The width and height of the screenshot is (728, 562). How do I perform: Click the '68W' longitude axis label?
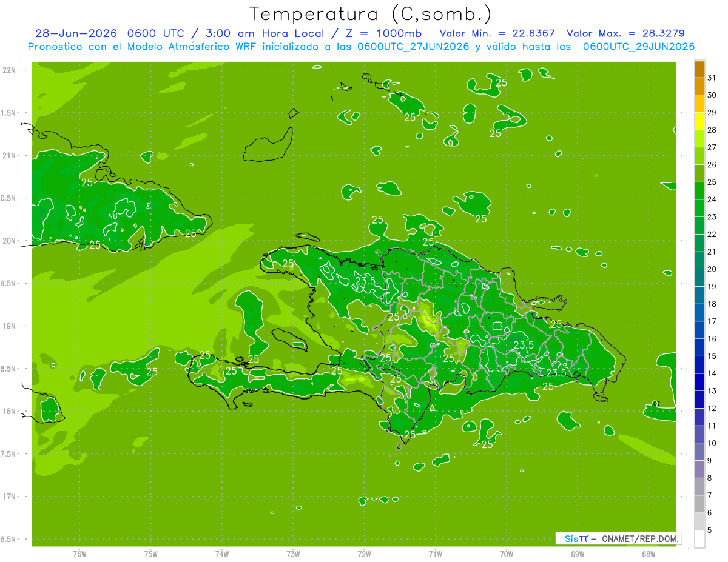click(649, 554)
